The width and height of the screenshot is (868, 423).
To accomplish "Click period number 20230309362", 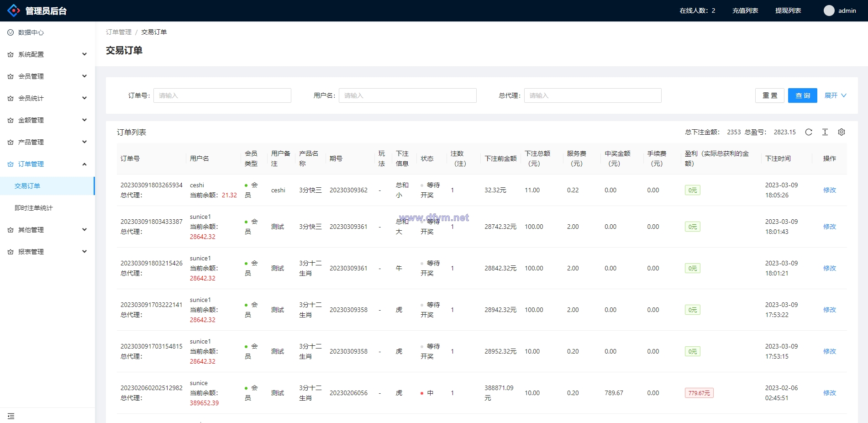I will point(348,190).
